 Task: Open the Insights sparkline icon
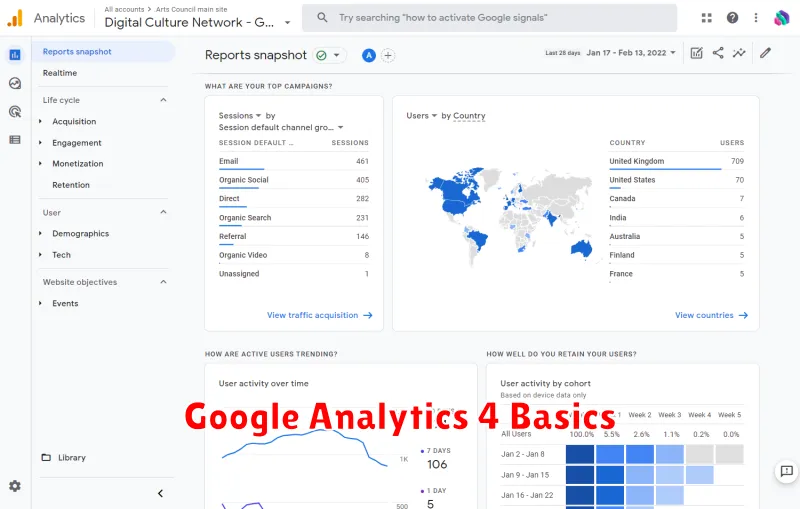tap(739, 53)
